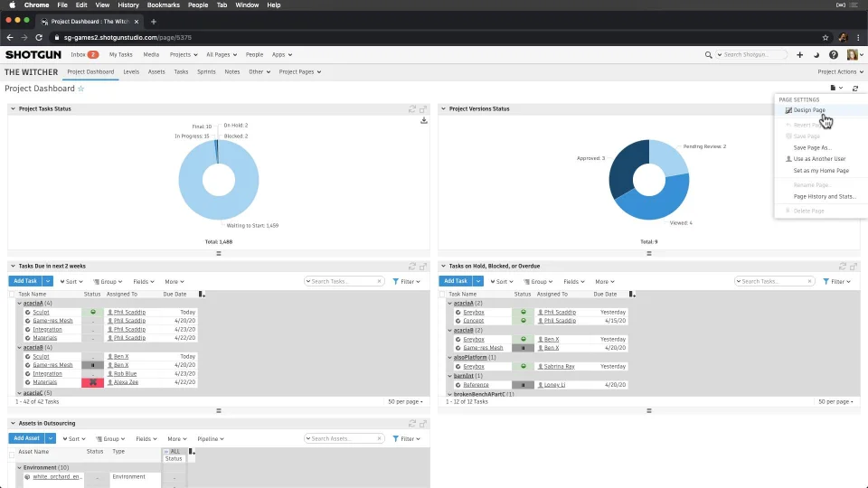Screen dimensions: 868x488
Task: Open global search magnifier icon
Action: tap(708, 55)
